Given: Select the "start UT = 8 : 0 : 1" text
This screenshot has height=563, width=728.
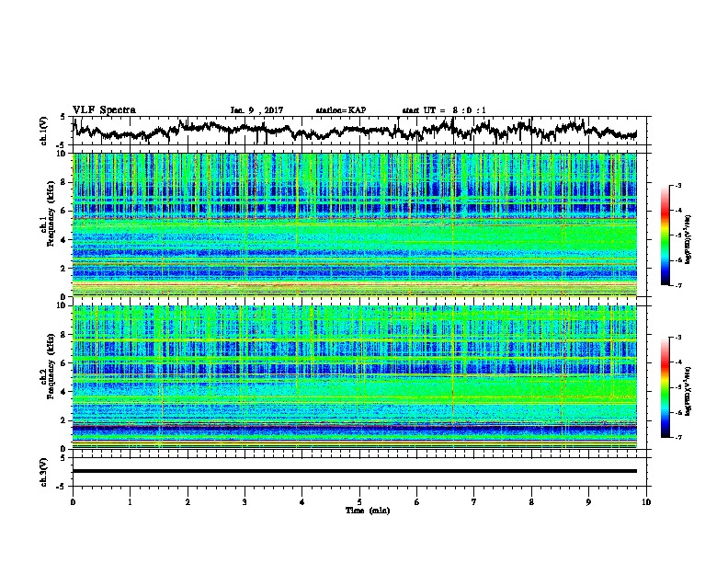Looking at the screenshot, I should pos(444,110).
